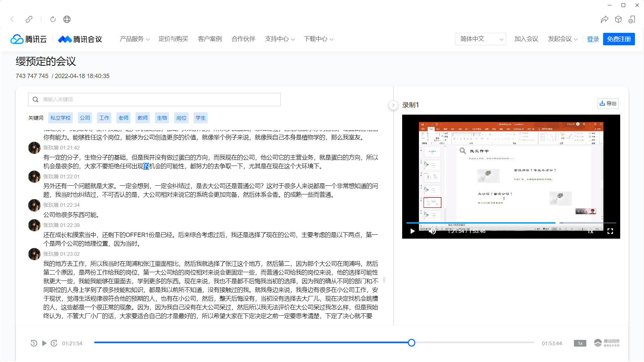
Task: Click the keyword search input field
Action: [154, 100]
